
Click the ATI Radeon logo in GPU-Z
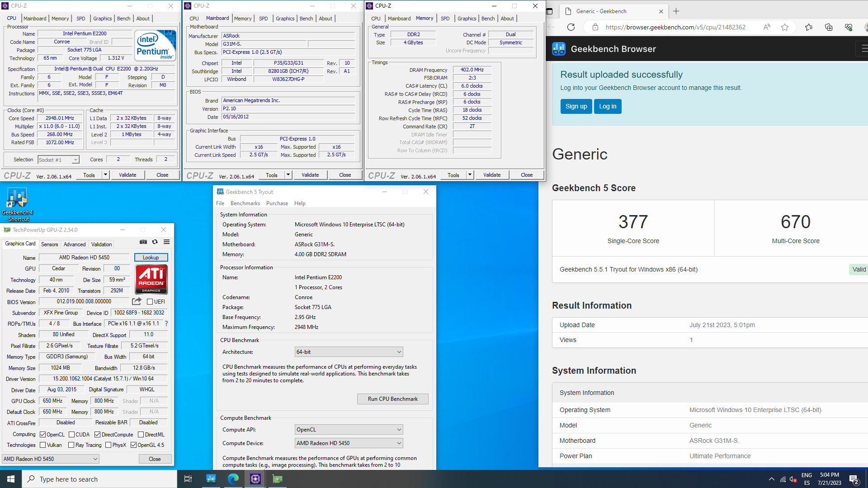tap(151, 279)
